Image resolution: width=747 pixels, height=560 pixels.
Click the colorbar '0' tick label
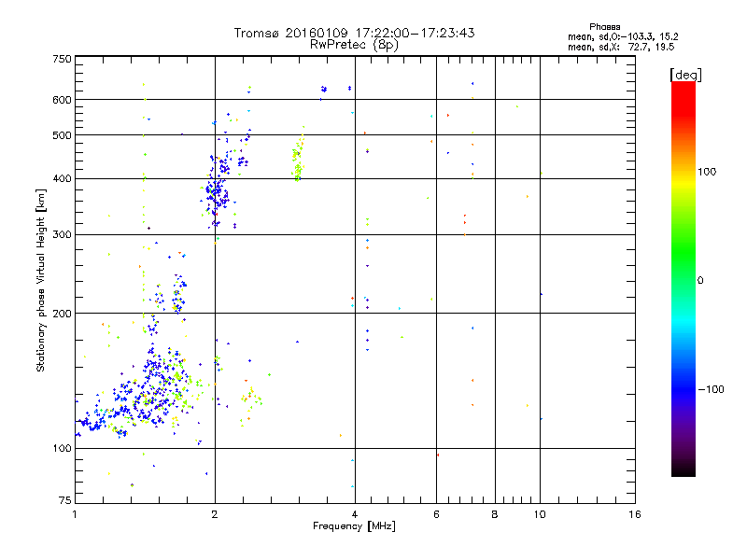(x=700, y=281)
